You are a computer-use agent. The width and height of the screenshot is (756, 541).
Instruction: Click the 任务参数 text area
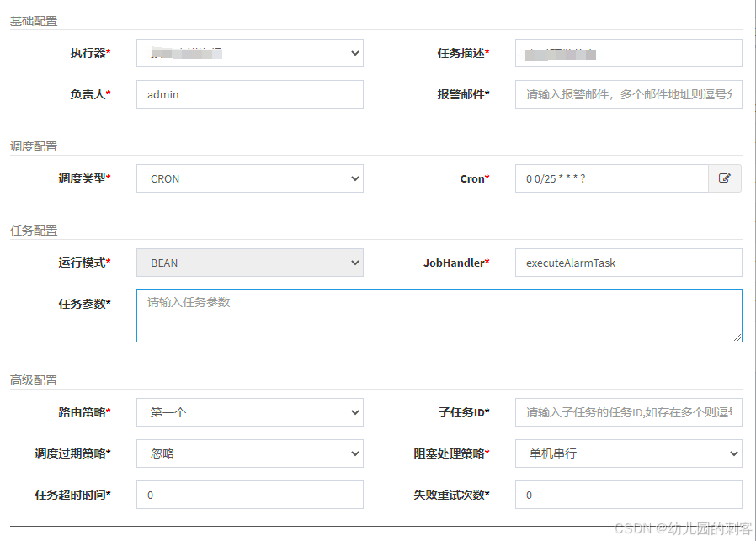[439, 316]
